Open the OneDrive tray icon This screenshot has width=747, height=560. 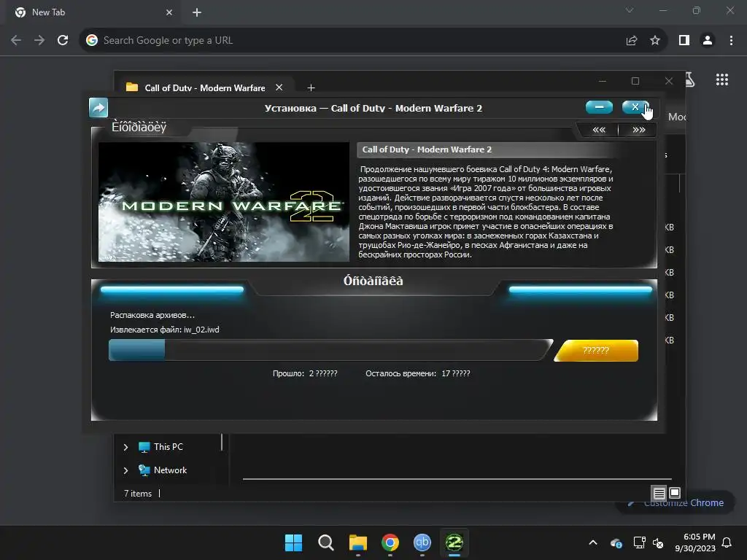[x=616, y=542]
